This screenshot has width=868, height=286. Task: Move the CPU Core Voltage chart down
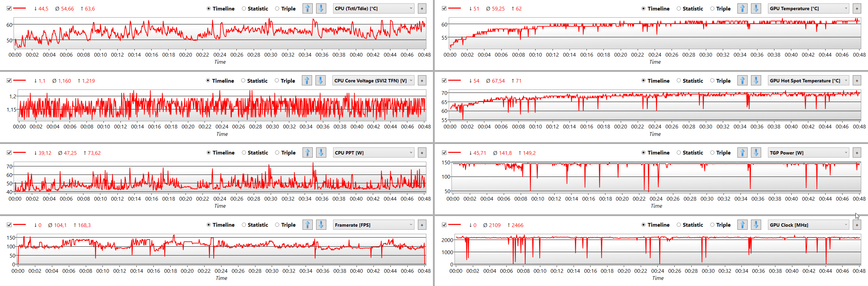pos(320,81)
